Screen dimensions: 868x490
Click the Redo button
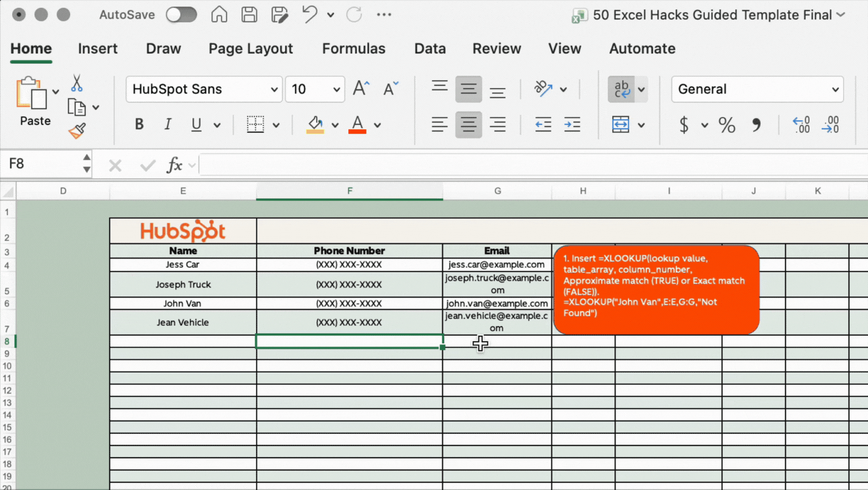pos(354,15)
